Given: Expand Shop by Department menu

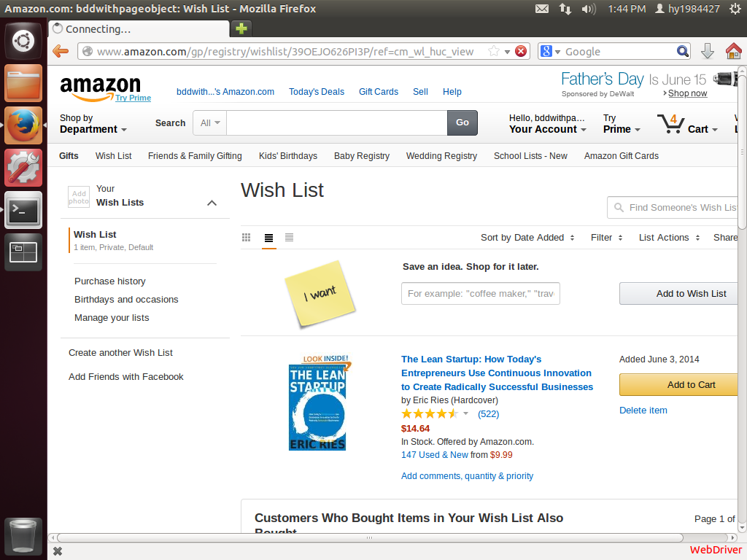Looking at the screenshot, I should [x=93, y=124].
